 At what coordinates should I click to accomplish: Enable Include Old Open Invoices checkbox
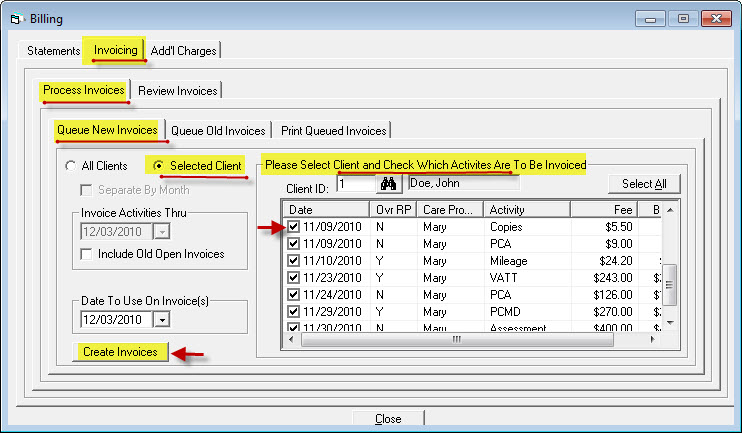pyautogui.click(x=87, y=254)
